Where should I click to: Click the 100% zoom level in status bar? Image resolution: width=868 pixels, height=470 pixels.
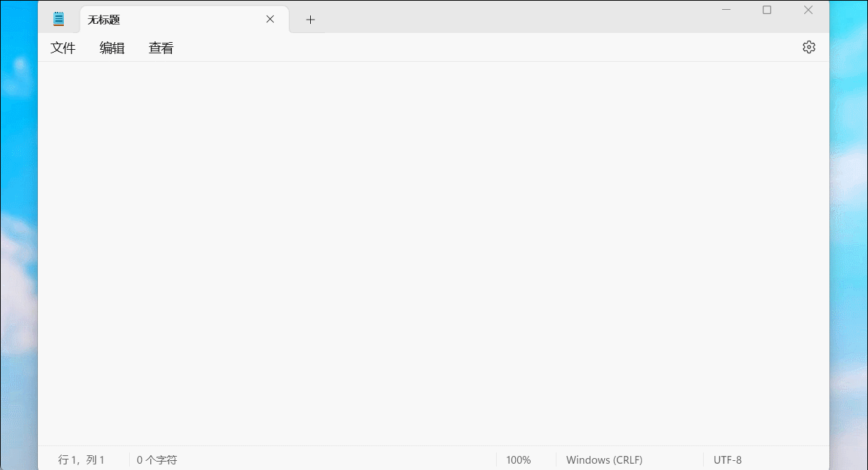pyautogui.click(x=519, y=460)
